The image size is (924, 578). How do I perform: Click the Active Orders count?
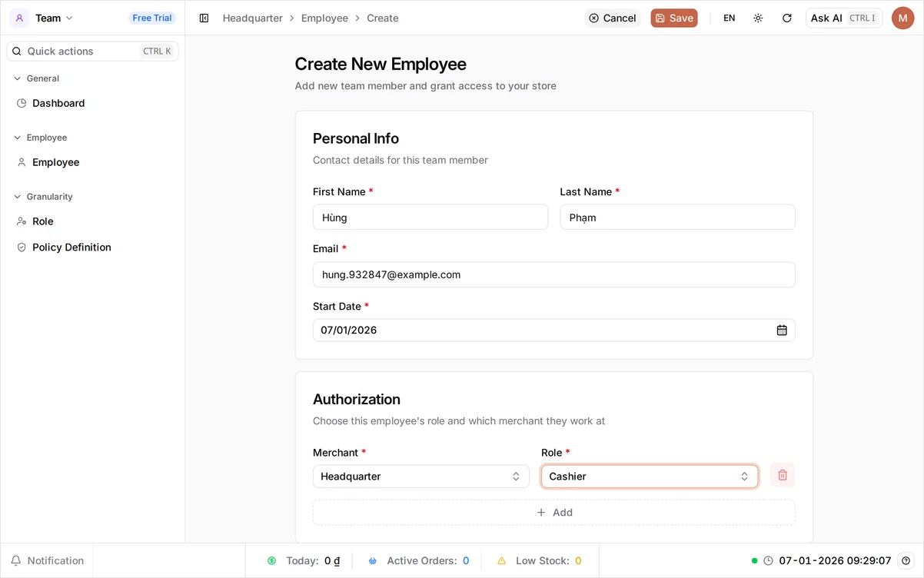466,561
